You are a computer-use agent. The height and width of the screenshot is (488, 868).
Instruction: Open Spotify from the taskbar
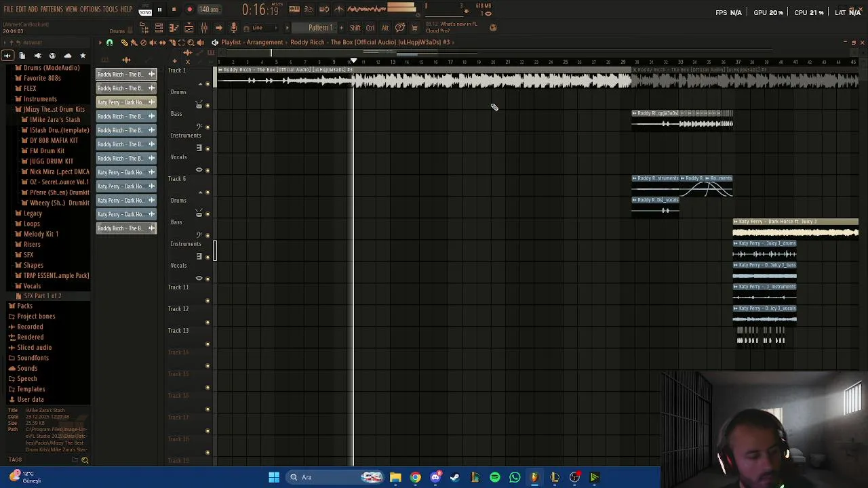click(495, 477)
